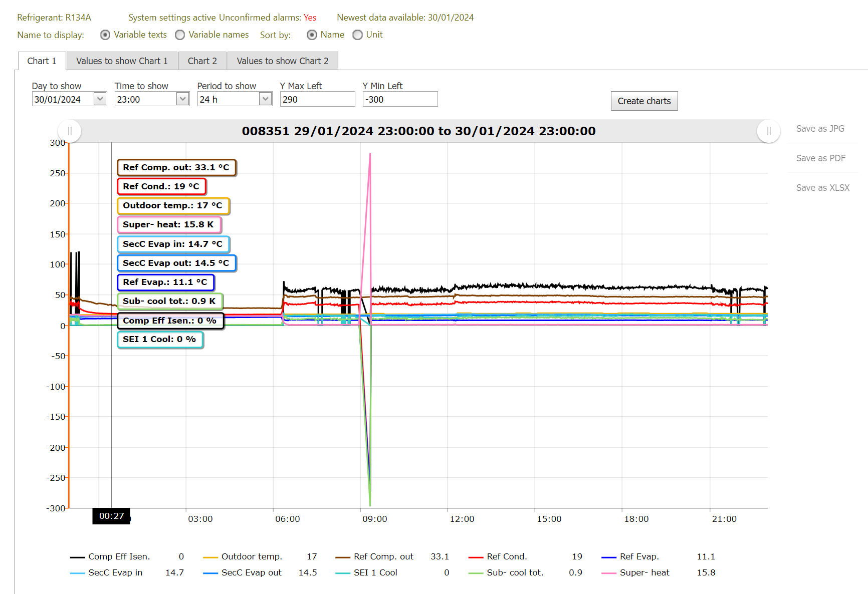This screenshot has height=594, width=868.
Task: Open the Day to show dropdown
Action: click(100, 99)
